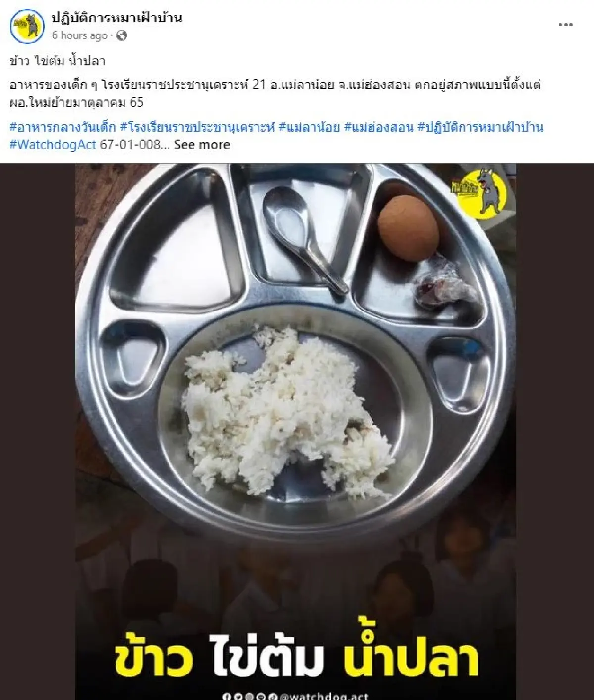Click the @watchdog.act handle text on the image
The height and width of the screenshot is (700, 594).
(324, 696)
